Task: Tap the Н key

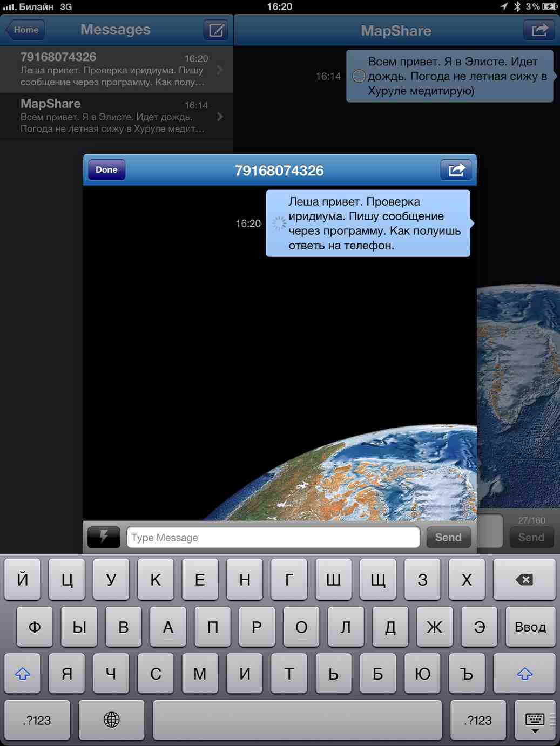Action: [245, 580]
